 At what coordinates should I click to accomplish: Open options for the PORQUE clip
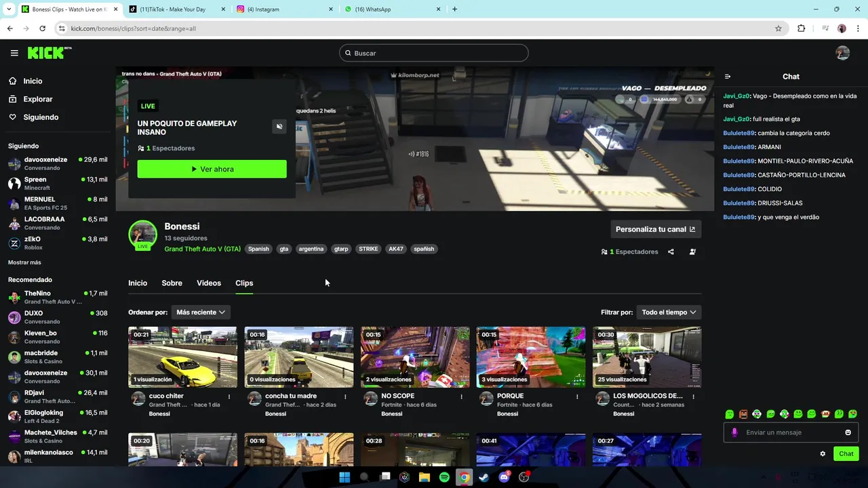578,396
